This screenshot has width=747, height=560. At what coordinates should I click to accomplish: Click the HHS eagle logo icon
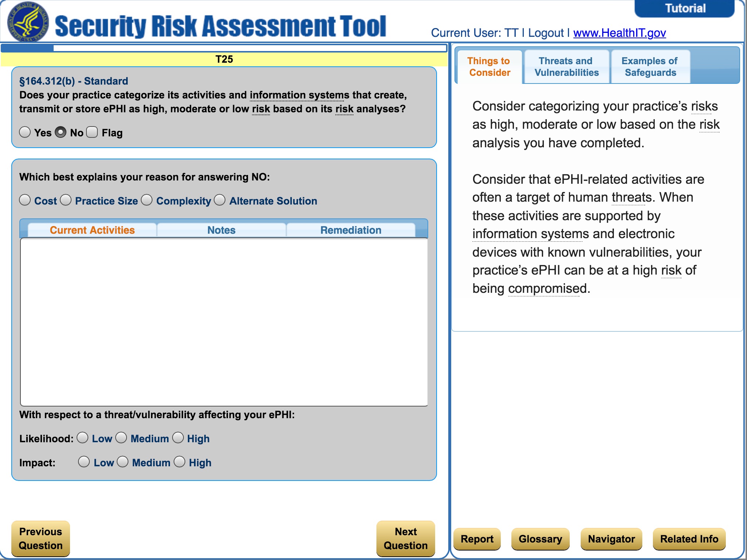(28, 23)
